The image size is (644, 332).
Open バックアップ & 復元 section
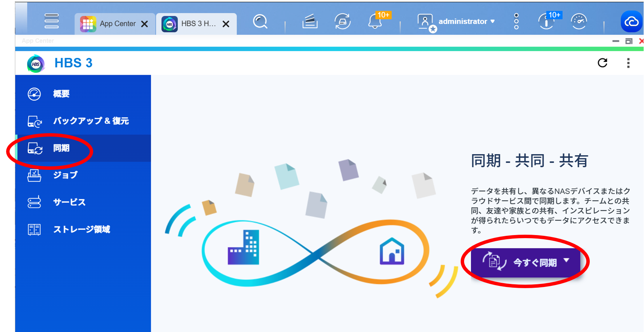pyautogui.click(x=83, y=121)
